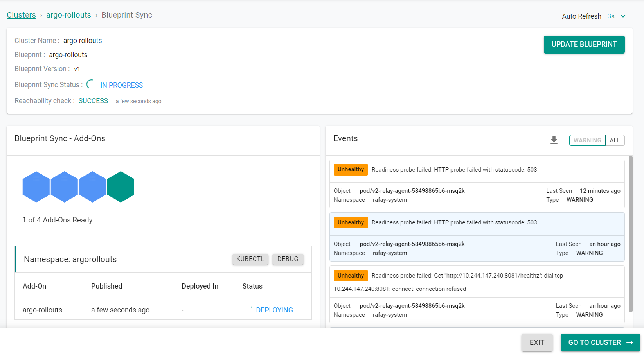Show ALL events
The width and height of the screenshot is (644, 355).
pyautogui.click(x=615, y=140)
